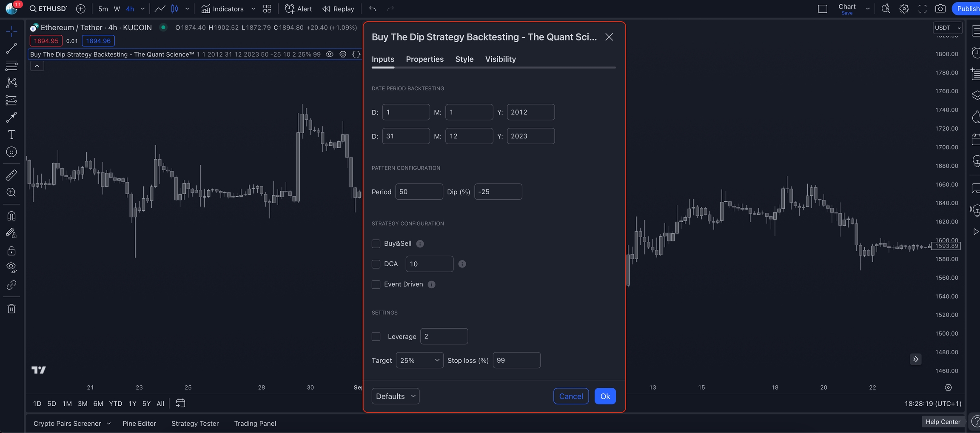Open the Indicators menu
Viewport: 980px width, 433px height.
coord(222,9)
